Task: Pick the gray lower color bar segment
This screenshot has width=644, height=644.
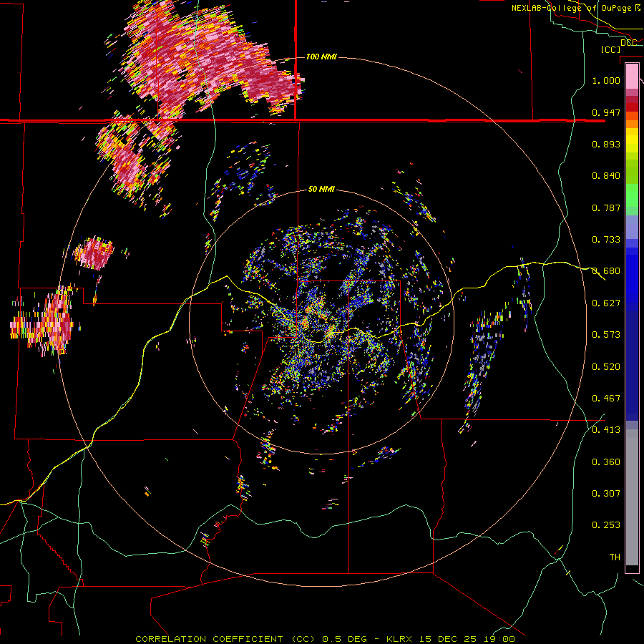Action: 632,497
